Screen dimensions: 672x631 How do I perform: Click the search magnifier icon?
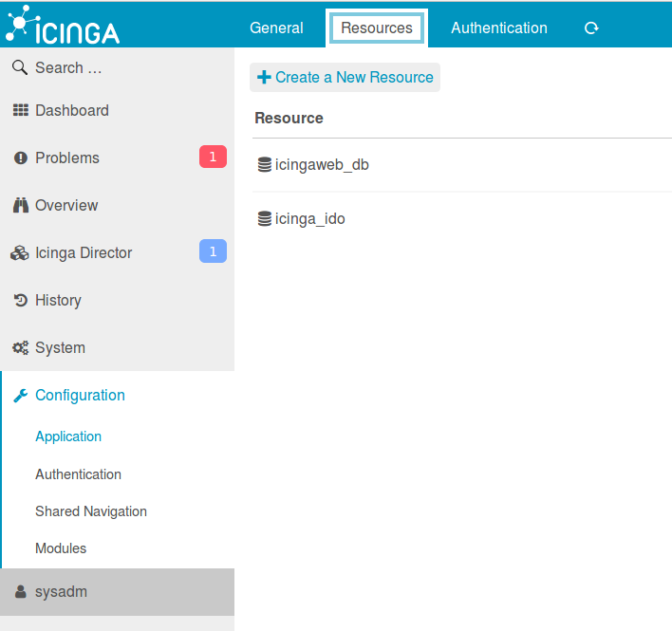coord(20,67)
